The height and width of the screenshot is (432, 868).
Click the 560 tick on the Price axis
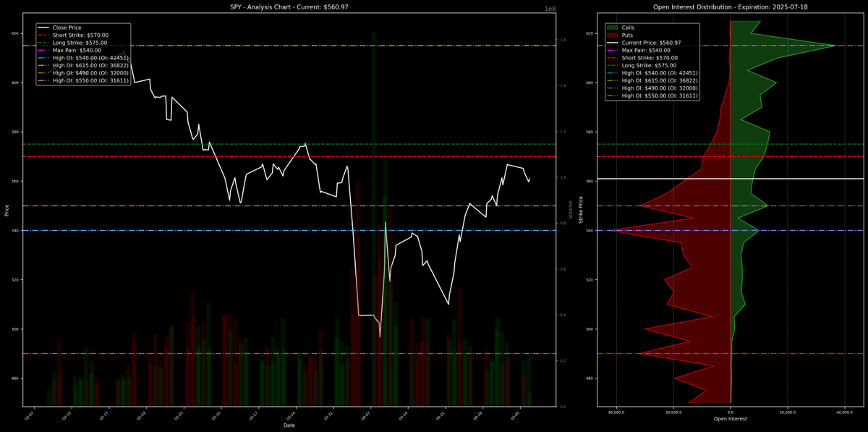[x=16, y=181]
